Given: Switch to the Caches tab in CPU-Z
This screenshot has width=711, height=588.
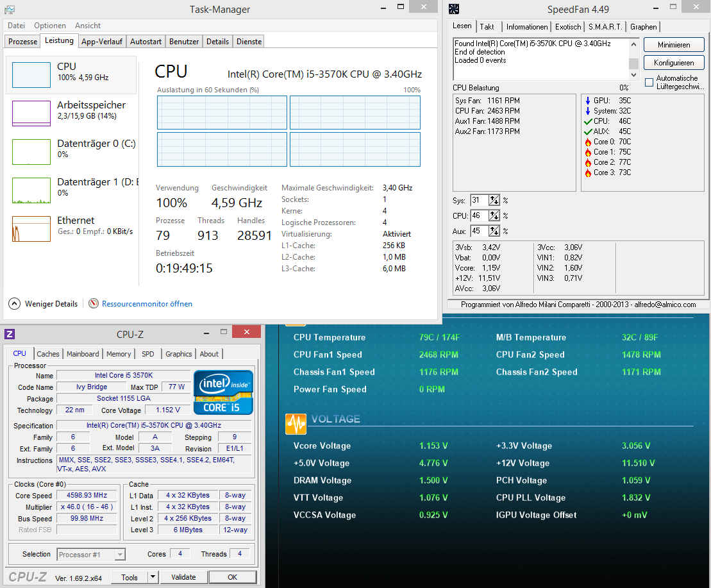Looking at the screenshot, I should tap(48, 353).
